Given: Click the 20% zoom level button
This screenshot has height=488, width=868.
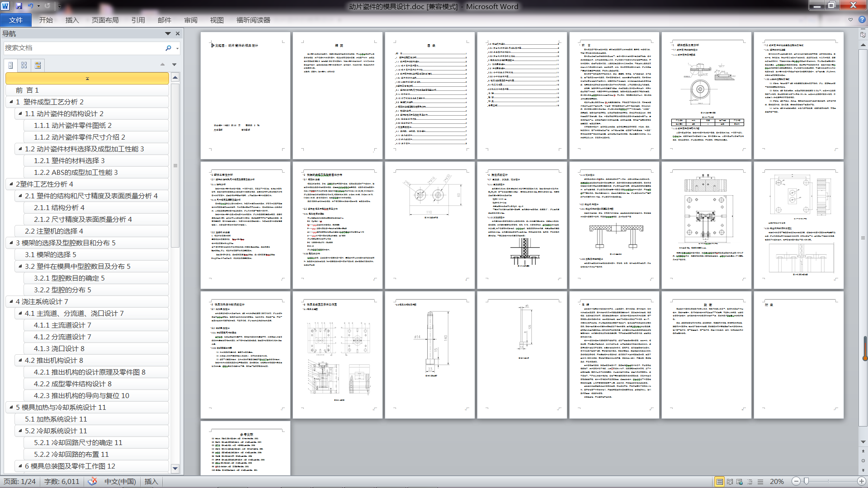Looking at the screenshot, I should coord(777,482).
